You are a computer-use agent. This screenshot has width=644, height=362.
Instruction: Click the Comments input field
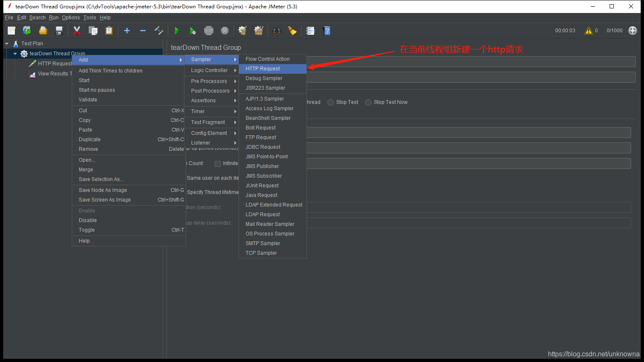[471, 77]
